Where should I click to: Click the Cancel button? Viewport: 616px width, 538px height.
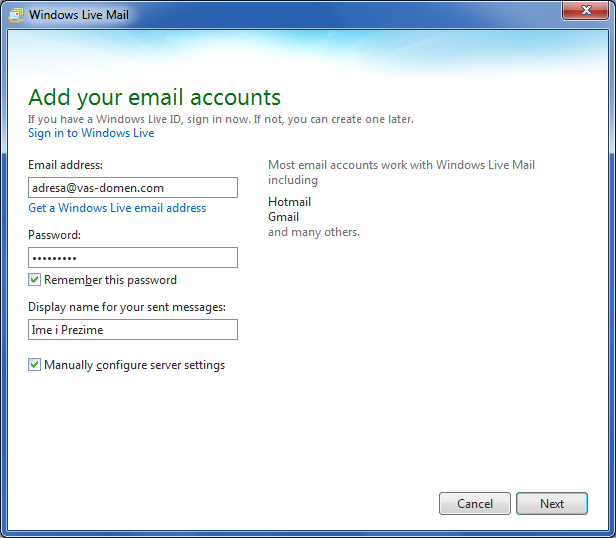(475, 503)
